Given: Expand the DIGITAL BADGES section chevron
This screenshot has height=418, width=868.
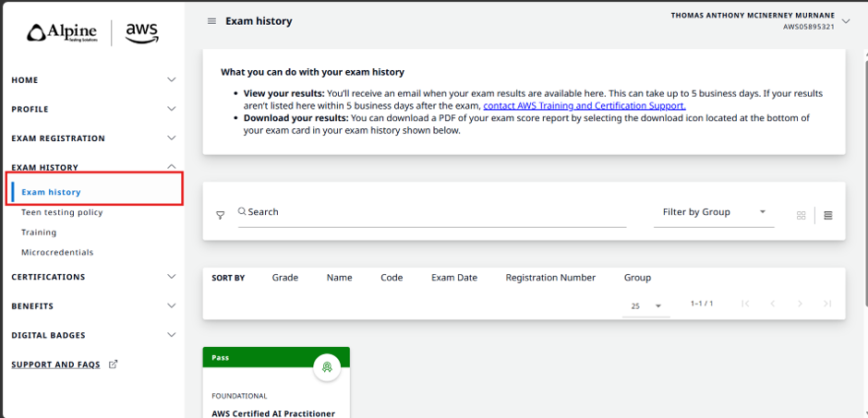Looking at the screenshot, I should 172,335.
